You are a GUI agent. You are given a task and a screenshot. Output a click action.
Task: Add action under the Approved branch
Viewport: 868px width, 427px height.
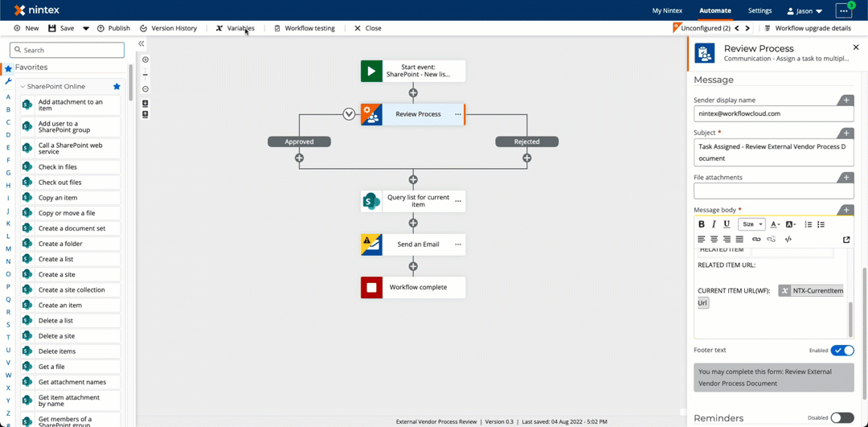click(300, 158)
